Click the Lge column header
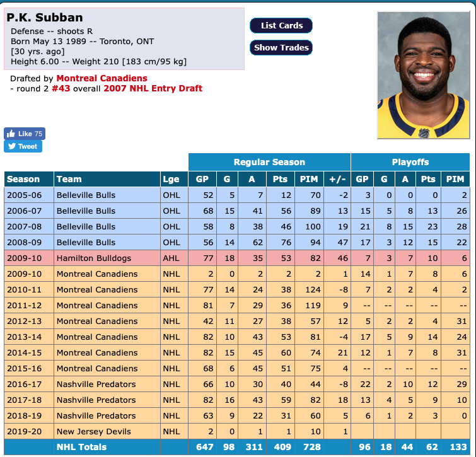476x457 pixels. (x=174, y=179)
